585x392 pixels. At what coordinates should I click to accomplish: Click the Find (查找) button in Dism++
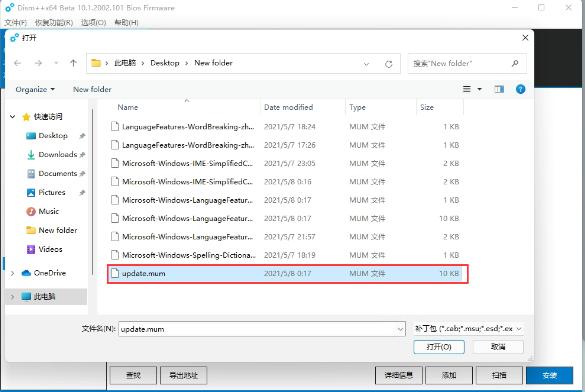[133, 375]
